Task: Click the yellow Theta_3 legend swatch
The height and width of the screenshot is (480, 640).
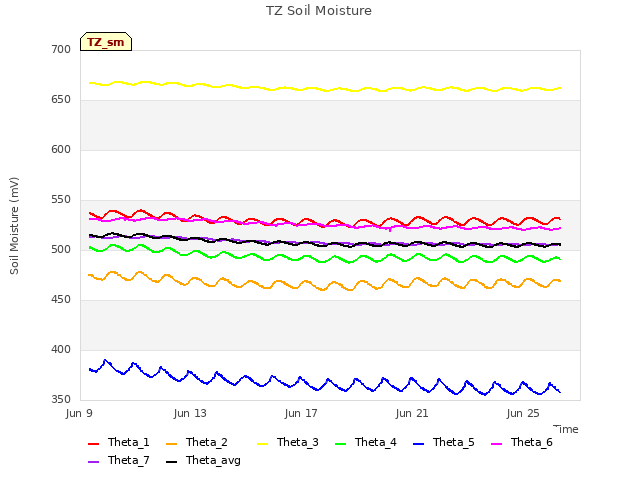Action: (x=262, y=444)
